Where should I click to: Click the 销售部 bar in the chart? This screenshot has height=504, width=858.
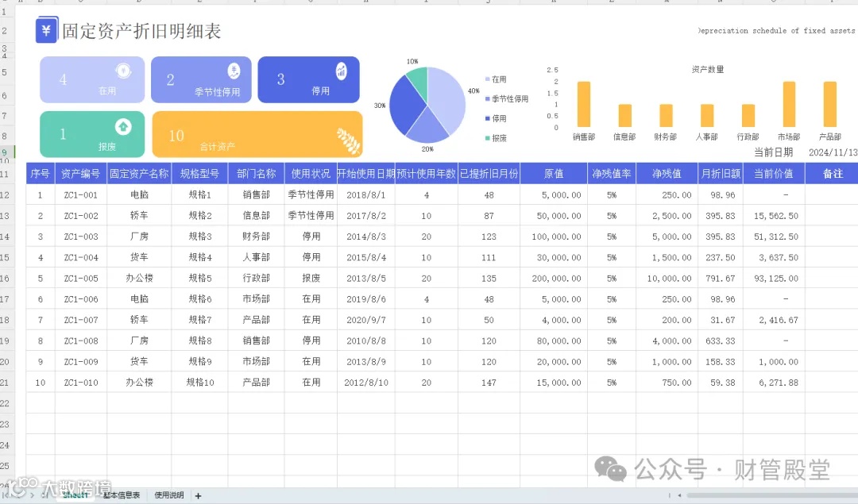584,105
